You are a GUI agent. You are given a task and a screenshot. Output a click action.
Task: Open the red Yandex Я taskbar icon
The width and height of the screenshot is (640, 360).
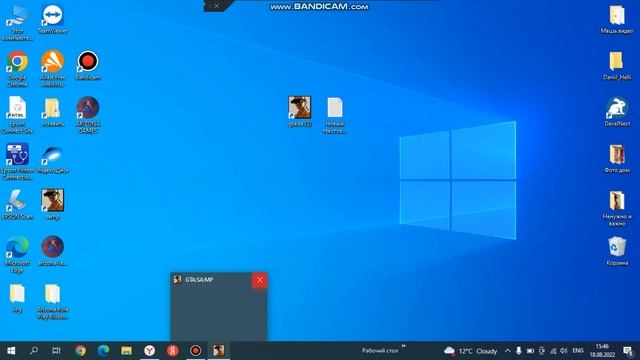point(172,351)
